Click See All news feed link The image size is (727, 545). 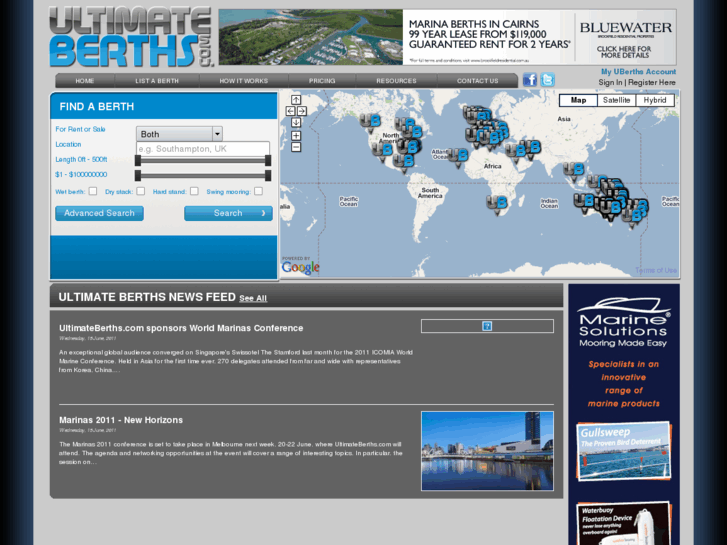[253, 298]
